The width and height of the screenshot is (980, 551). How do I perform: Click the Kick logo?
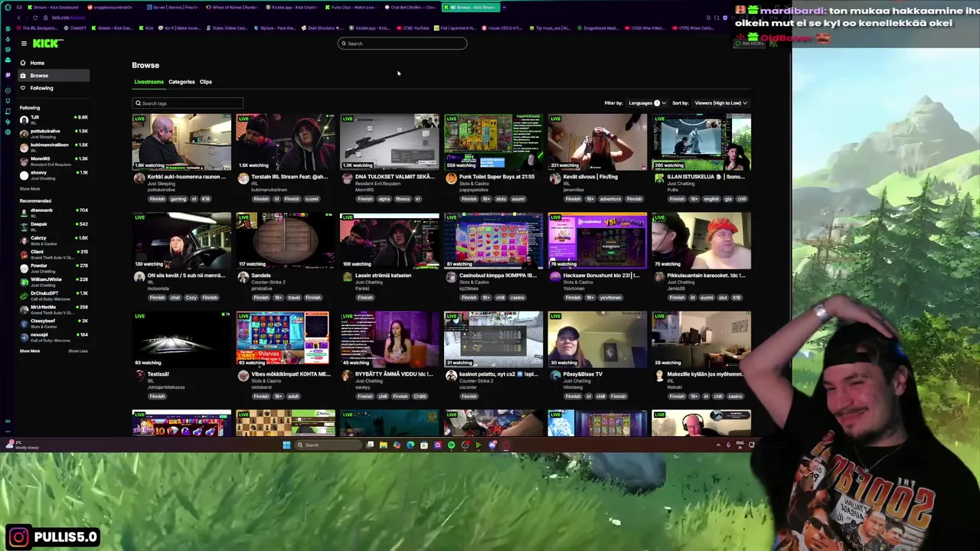point(47,44)
